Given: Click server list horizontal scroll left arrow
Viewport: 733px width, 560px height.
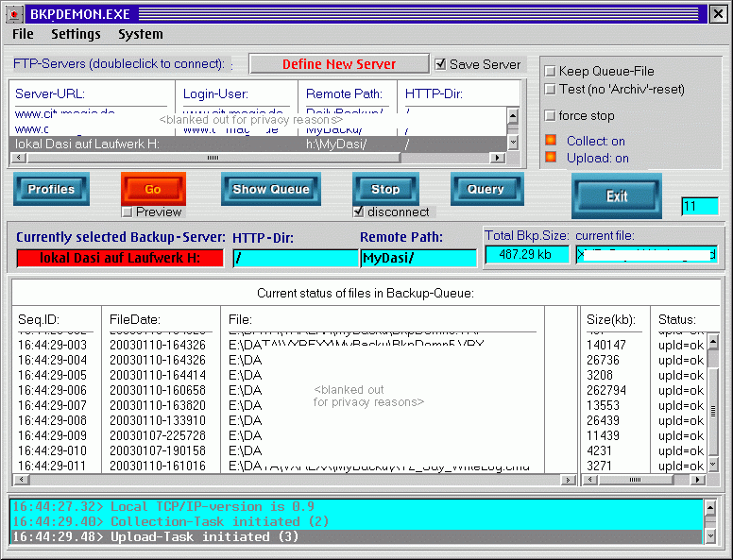Looking at the screenshot, I should [x=18, y=158].
